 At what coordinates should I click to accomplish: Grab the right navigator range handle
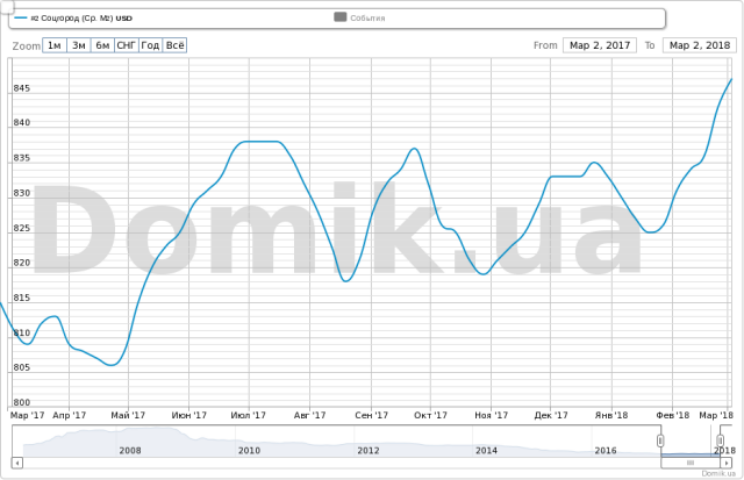click(x=720, y=441)
